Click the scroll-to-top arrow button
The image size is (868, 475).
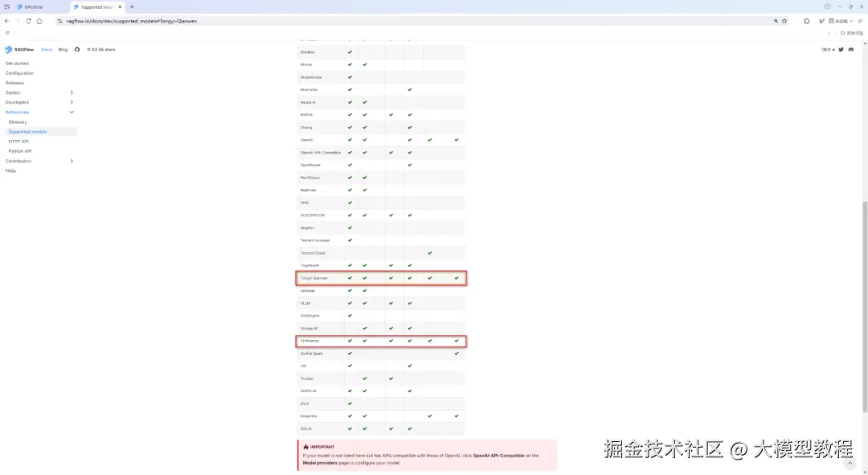coord(850,463)
